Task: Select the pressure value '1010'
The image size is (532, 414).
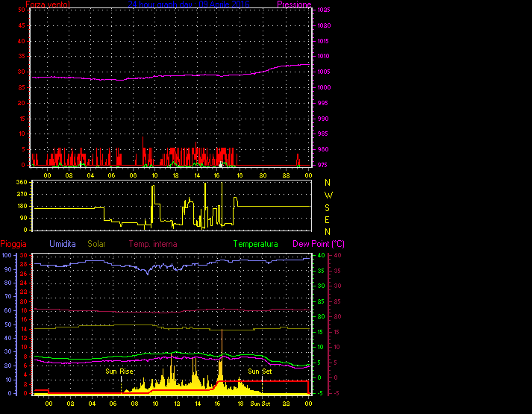Action: pos(324,56)
